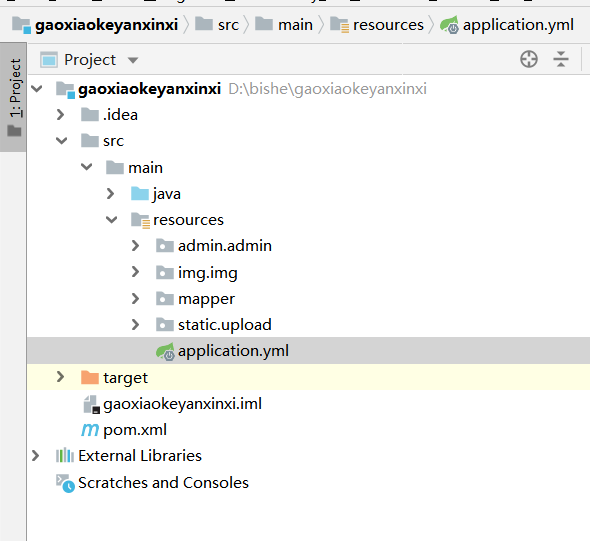Select the application.yml Spring file icon in tree
The height and width of the screenshot is (541, 590).
point(165,351)
